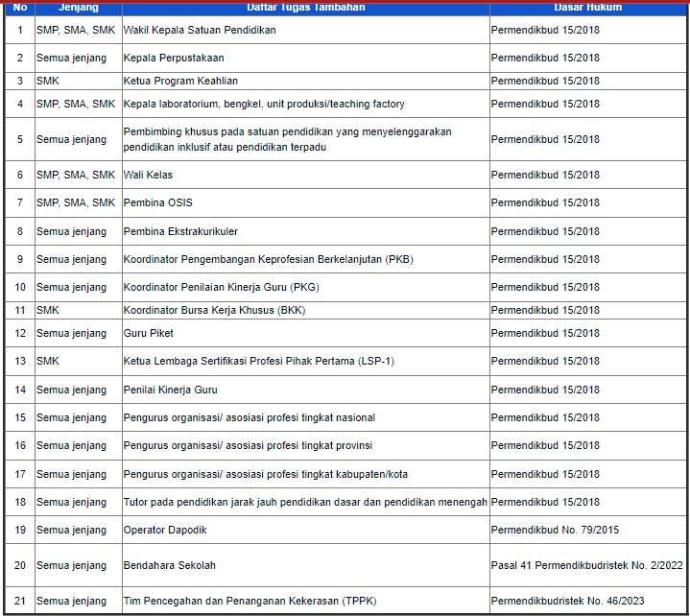690x616 pixels.
Task: Click the 'Wali Kelas' cell
Action: [x=306, y=175]
